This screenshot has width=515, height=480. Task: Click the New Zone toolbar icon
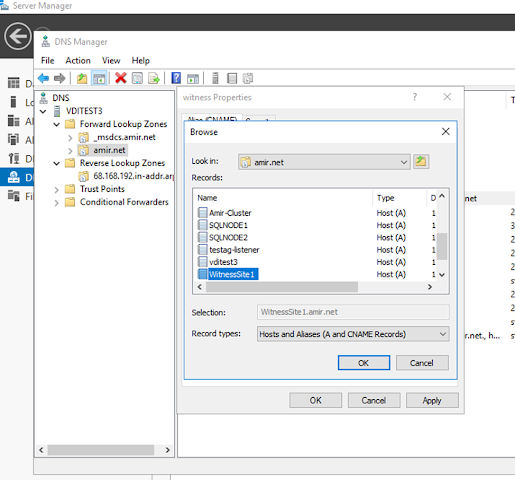[x=248, y=78]
